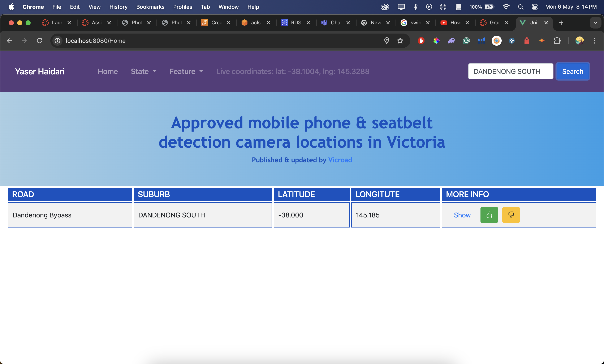Open the Wi-Fi status menu

tap(506, 7)
